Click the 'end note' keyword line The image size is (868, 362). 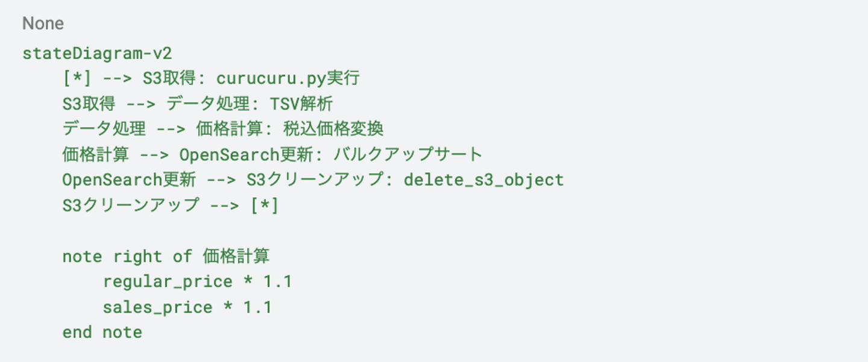coord(102,332)
